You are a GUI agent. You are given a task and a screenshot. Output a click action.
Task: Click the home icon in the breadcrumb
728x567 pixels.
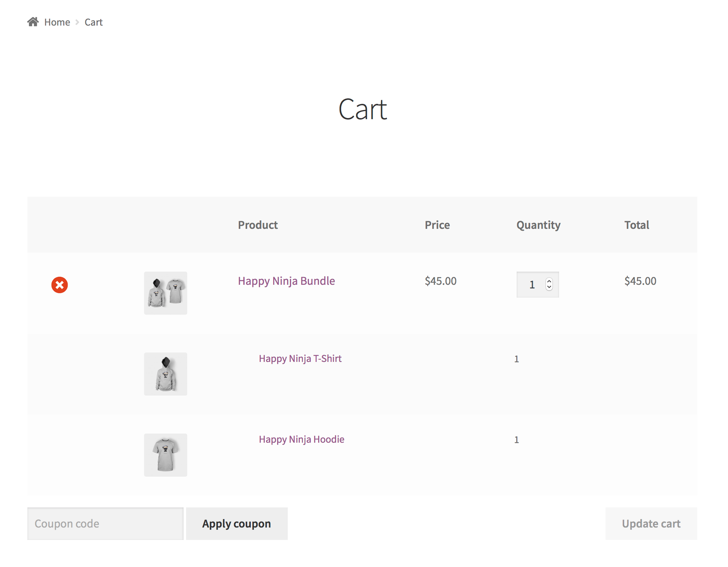tap(33, 21)
